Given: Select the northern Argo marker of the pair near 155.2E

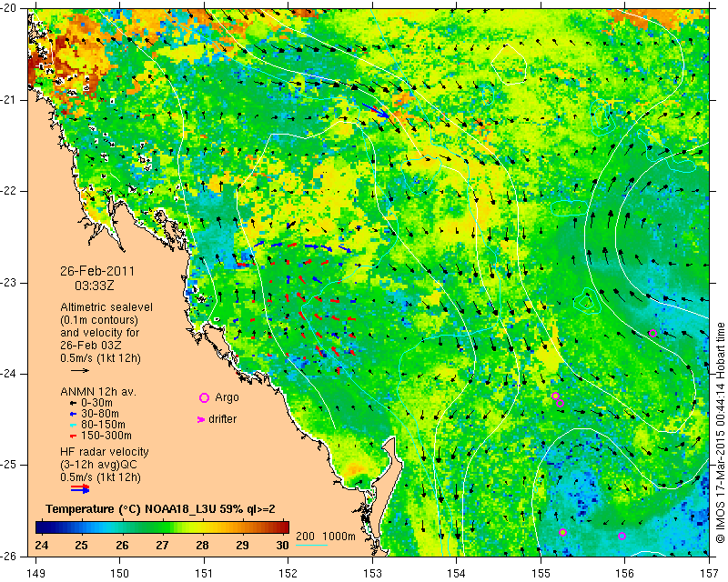Looking at the screenshot, I should tap(555, 396).
